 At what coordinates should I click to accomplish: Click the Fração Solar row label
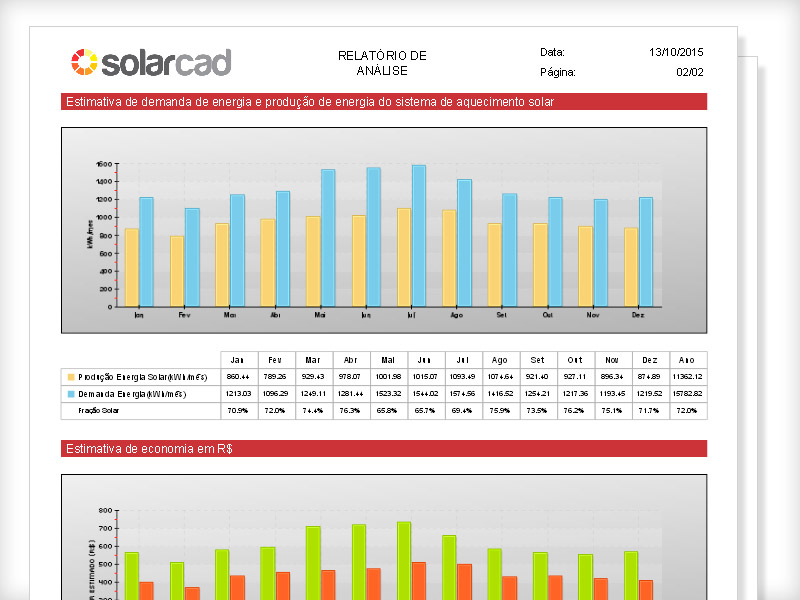pos(98,410)
